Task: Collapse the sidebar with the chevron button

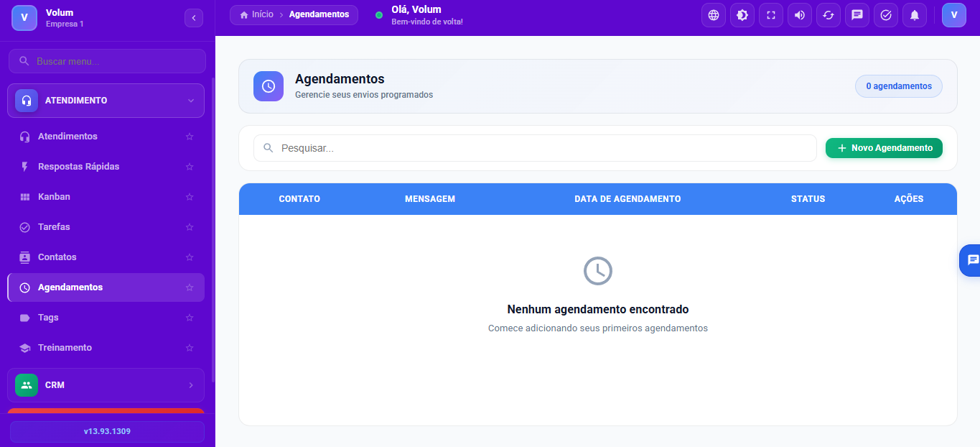Action: [194, 18]
